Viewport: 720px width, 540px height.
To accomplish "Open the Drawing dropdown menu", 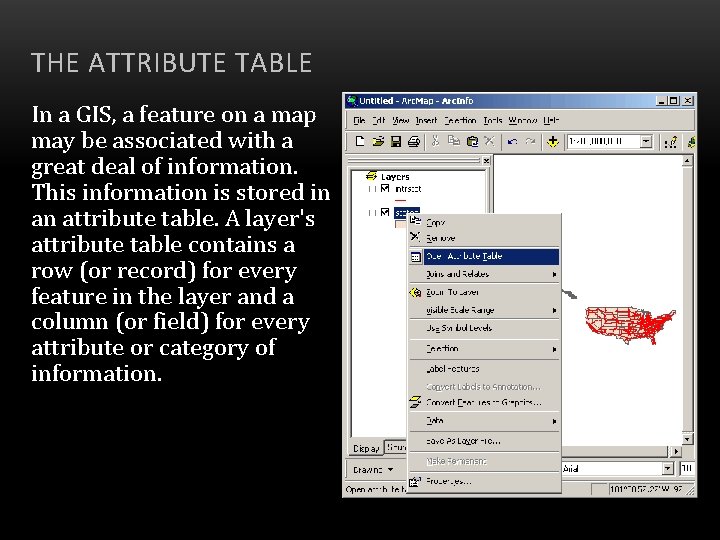I will pyautogui.click(x=373, y=470).
